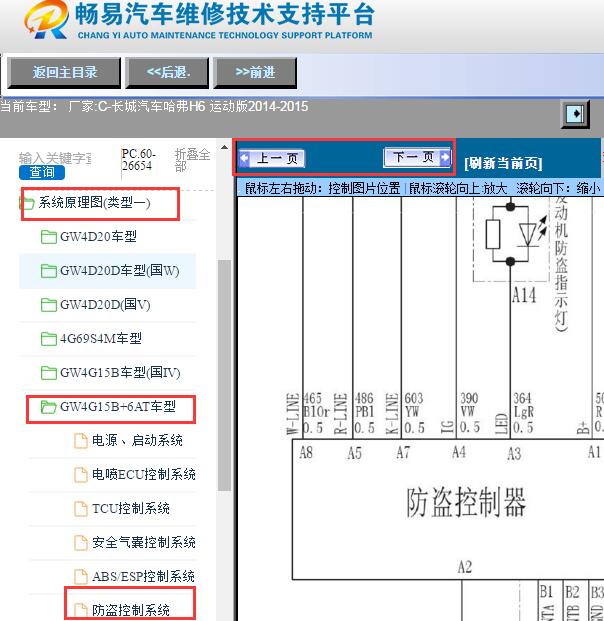
Task: Click the PC.60-26654 text
Action: pyautogui.click(x=139, y=160)
